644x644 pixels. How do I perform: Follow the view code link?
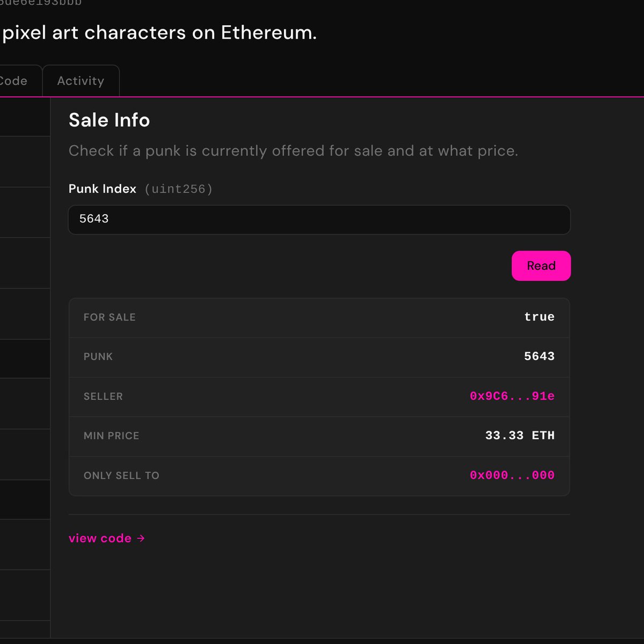(x=100, y=538)
